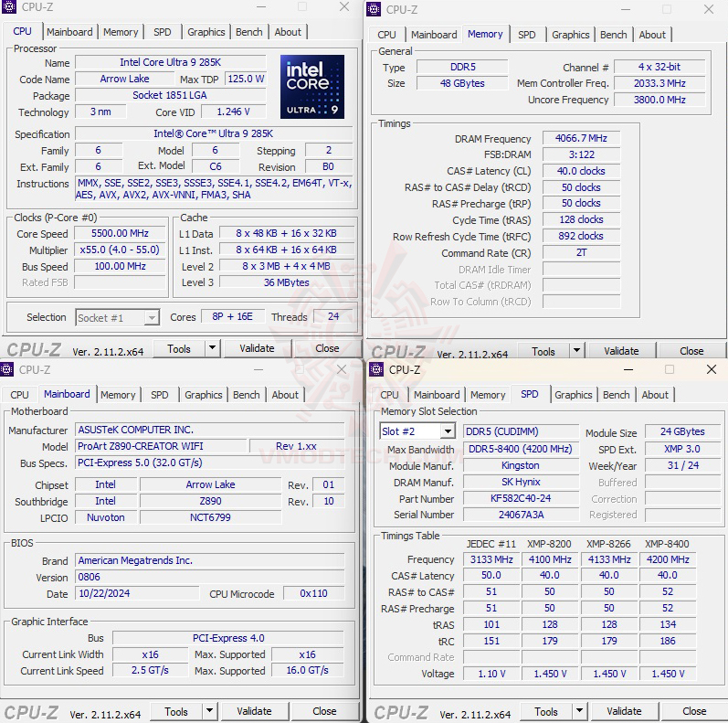The image size is (728, 723).
Task: Click the FSB:DRAM value '3:122'
Action: (x=581, y=154)
